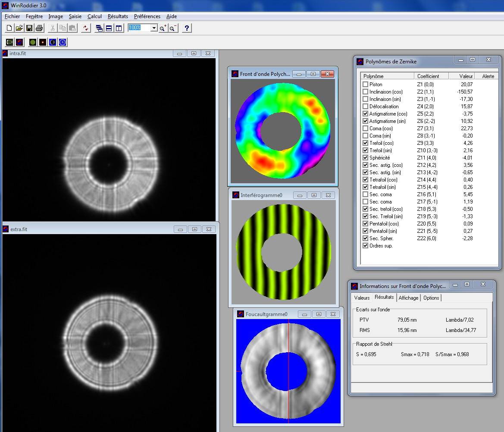This screenshot has height=432, width=504.
Task: Switch to the Affichage tab
Action: pos(408,298)
